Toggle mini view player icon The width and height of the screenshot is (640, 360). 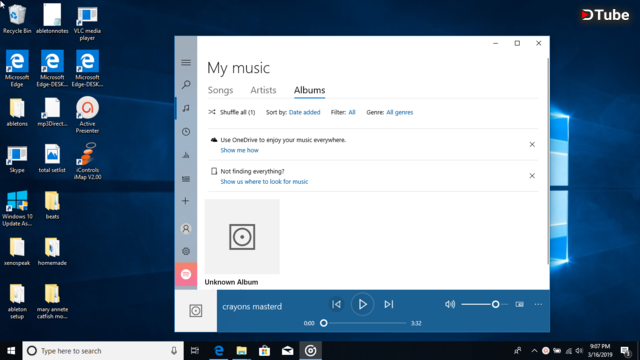coord(519,304)
